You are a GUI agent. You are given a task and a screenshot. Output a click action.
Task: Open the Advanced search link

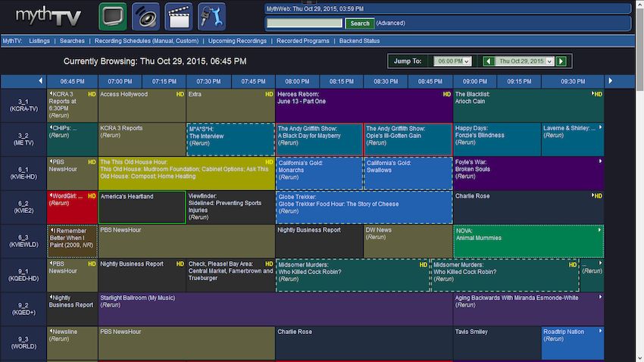tap(391, 23)
